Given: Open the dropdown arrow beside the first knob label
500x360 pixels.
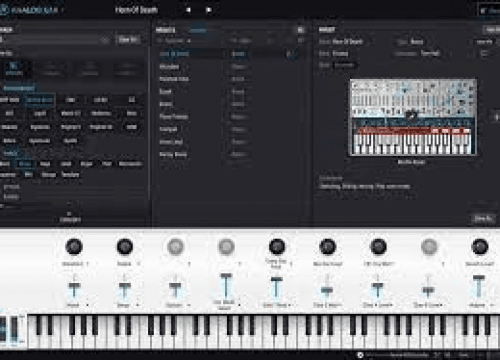Looking at the screenshot, I should [88, 264].
